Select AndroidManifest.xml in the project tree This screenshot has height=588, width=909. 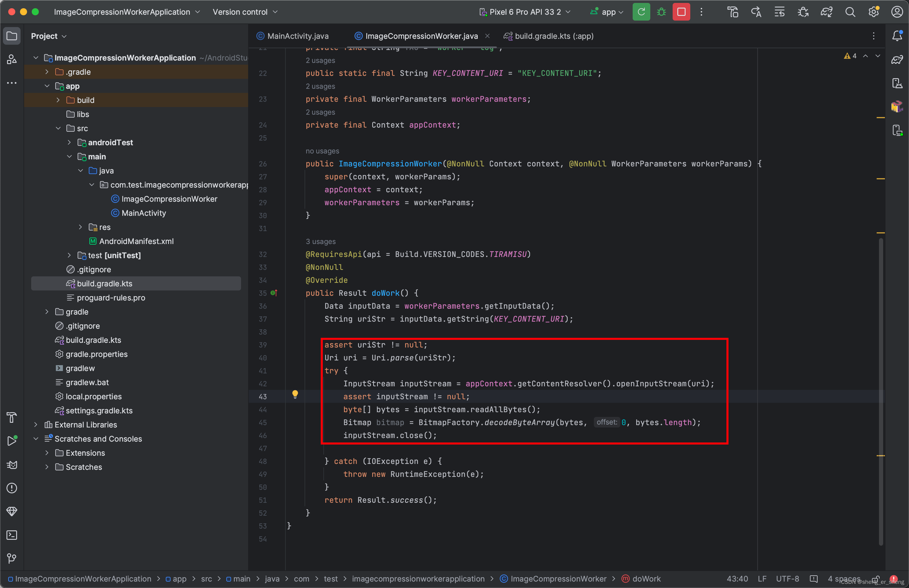pos(136,241)
